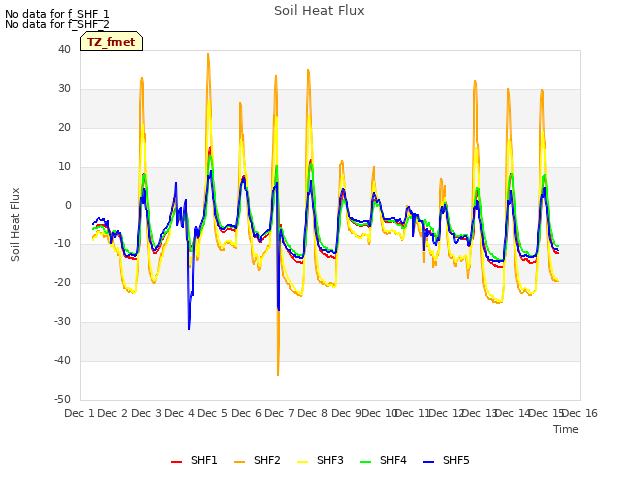Click the SHF3 yellow legend swatch
The width and height of the screenshot is (640, 480).
tap(302, 461)
